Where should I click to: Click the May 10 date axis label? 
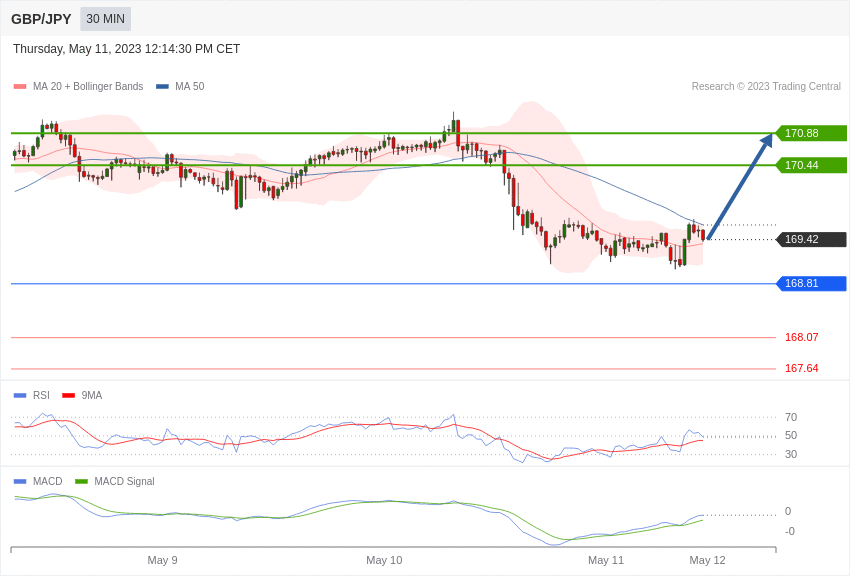(x=384, y=560)
